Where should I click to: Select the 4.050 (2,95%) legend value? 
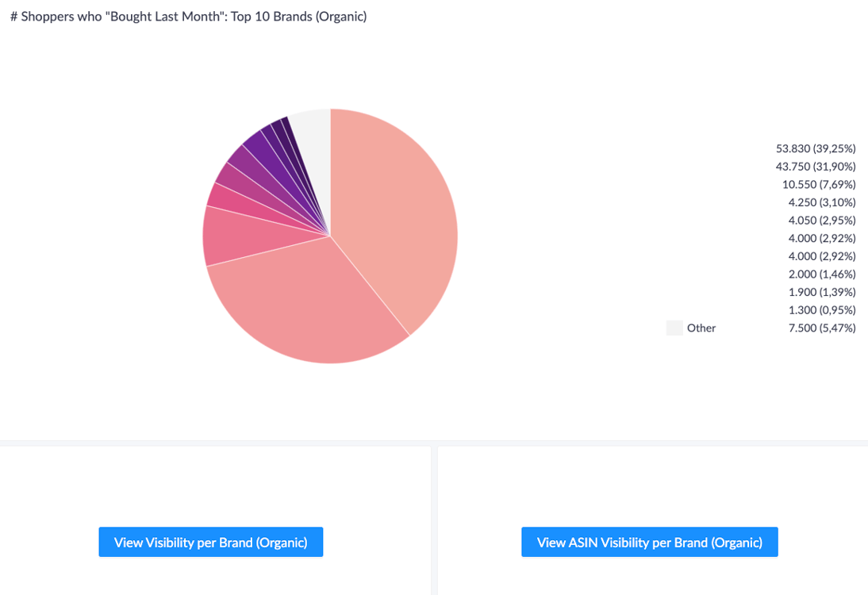point(821,220)
